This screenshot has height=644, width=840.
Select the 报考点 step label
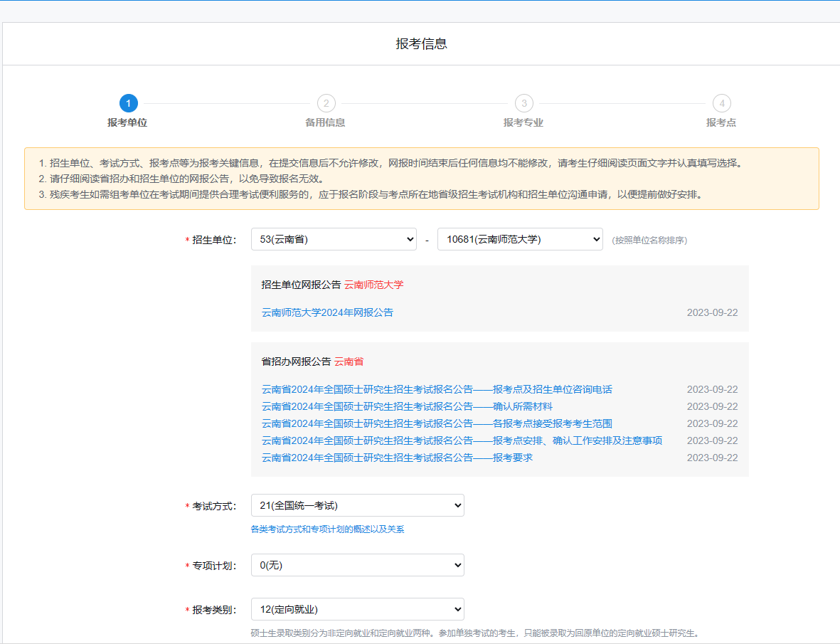click(721, 122)
